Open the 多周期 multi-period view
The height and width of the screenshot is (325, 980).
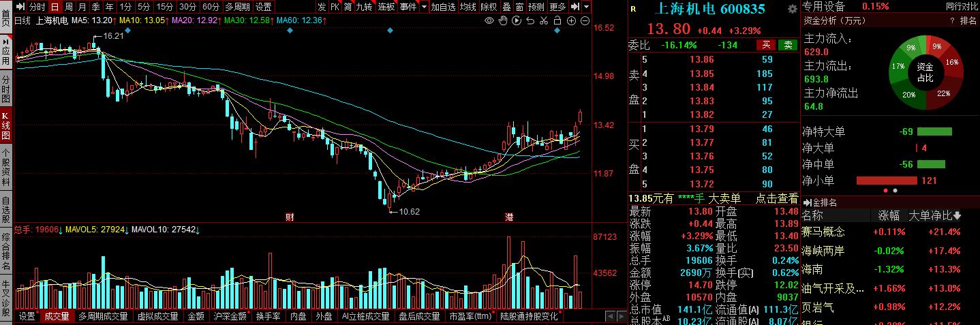(238, 7)
